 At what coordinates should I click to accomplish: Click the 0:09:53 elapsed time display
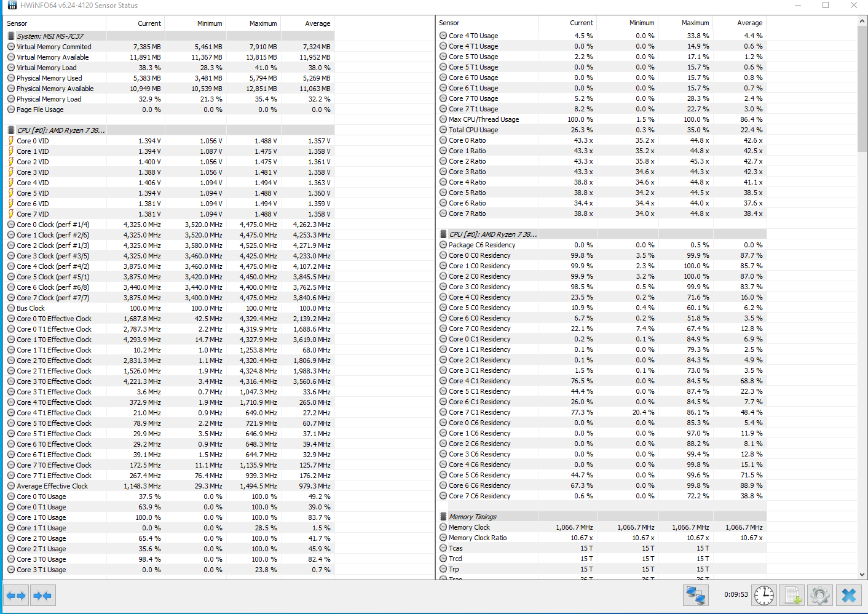736,595
